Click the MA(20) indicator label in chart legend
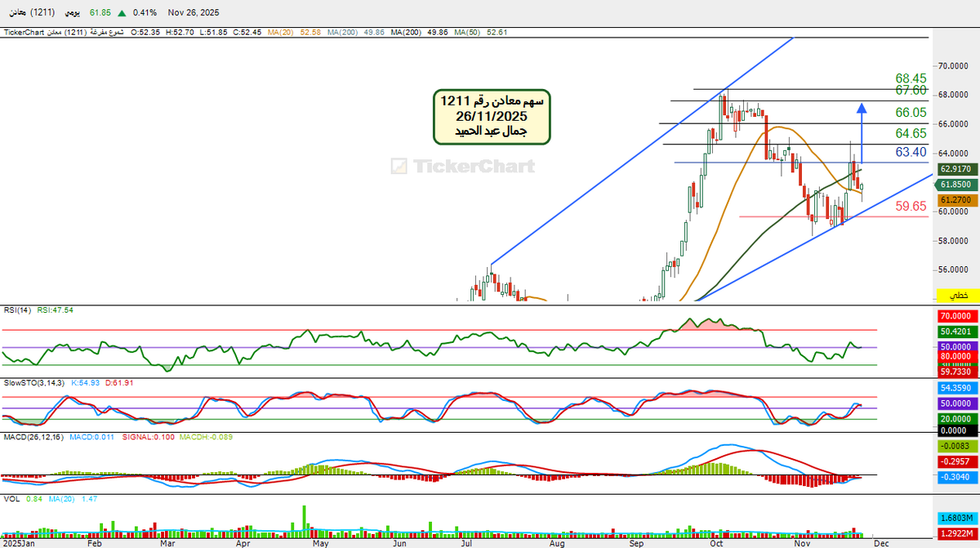This screenshot has width=980, height=548. point(280,33)
